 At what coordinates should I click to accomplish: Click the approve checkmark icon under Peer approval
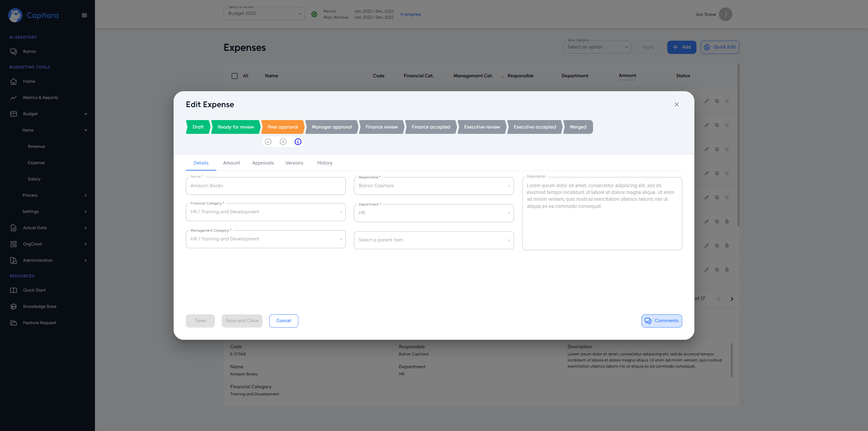[268, 142]
